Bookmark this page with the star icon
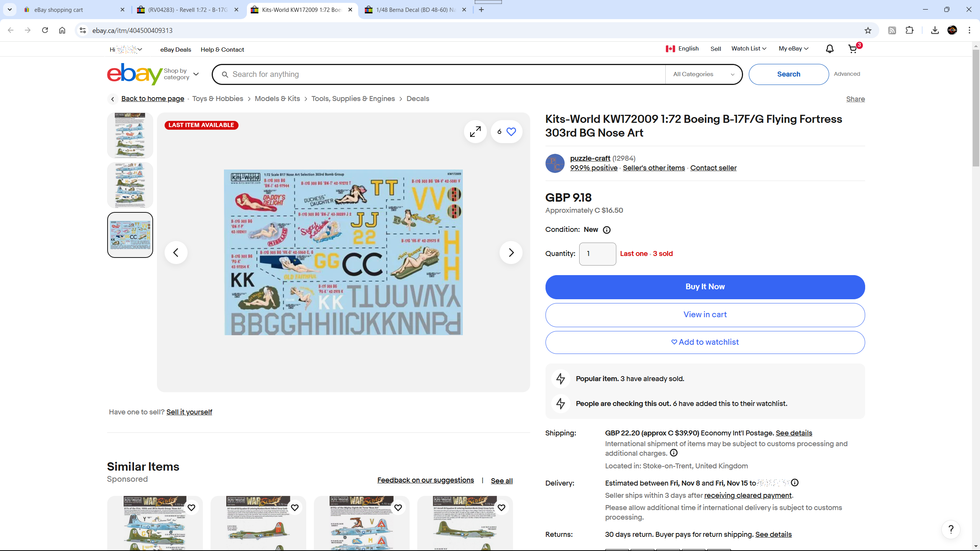980x551 pixels. (868, 30)
